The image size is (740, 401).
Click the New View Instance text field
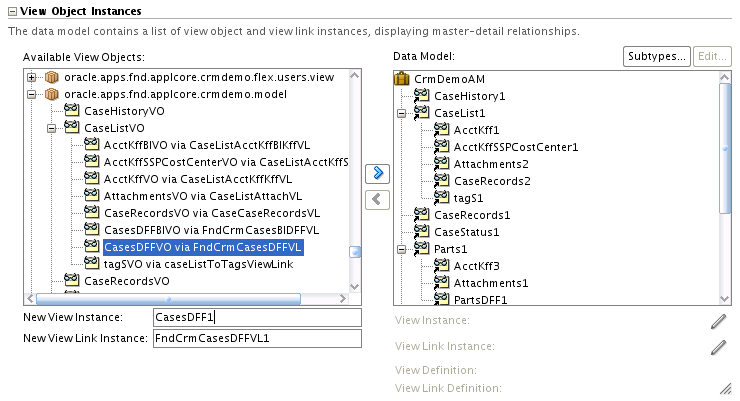[x=257, y=317]
